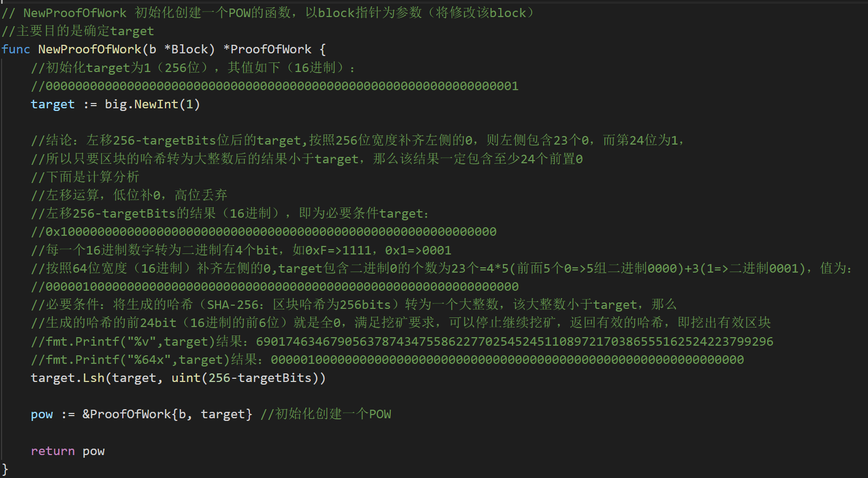This screenshot has width=868, height=478.
Task: Click the //初始化创建一个POW trailing comment
Action: click(326, 415)
